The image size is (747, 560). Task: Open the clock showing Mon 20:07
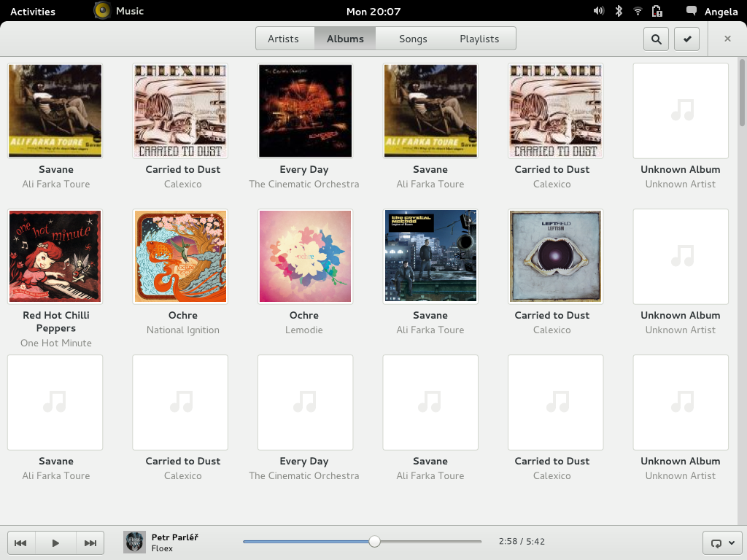pyautogui.click(x=373, y=11)
